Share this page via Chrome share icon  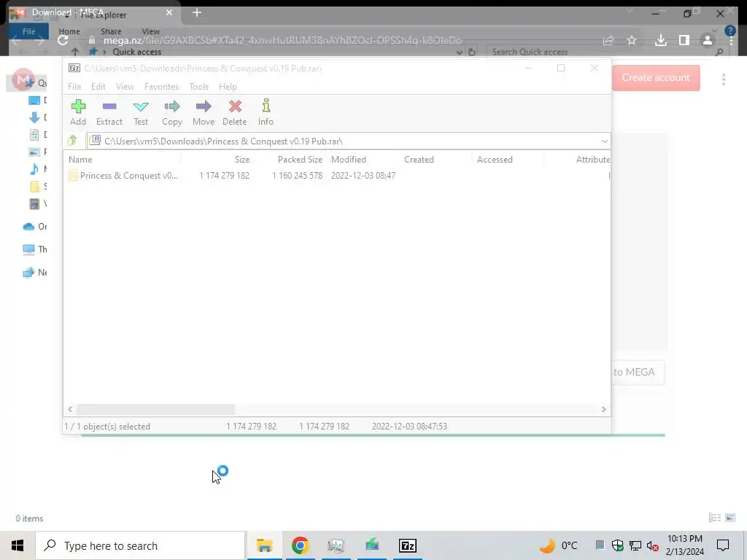[x=608, y=41]
